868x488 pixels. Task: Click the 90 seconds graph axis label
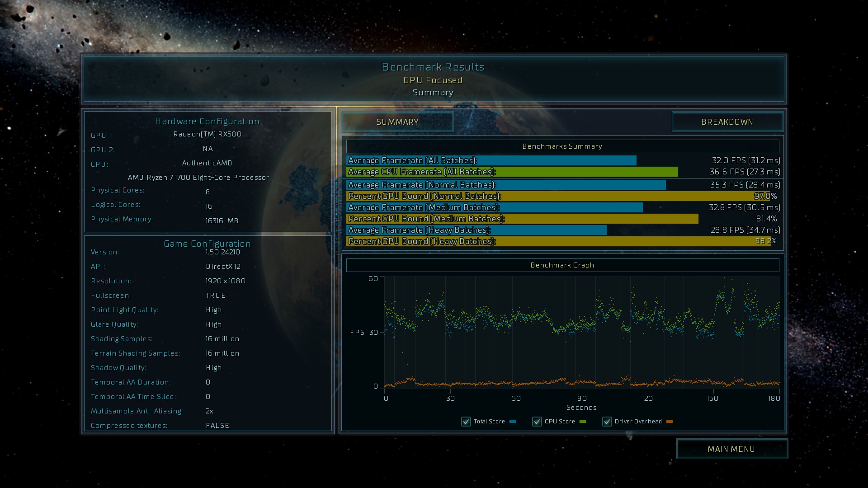point(582,398)
